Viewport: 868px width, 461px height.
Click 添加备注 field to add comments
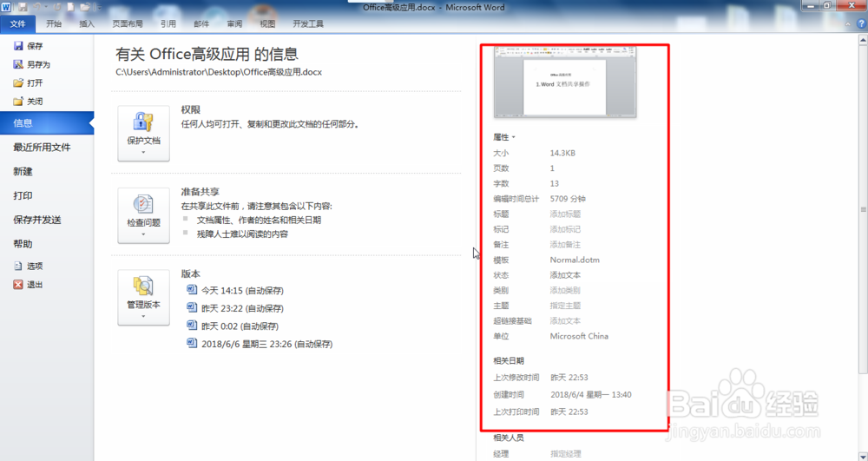(565, 245)
